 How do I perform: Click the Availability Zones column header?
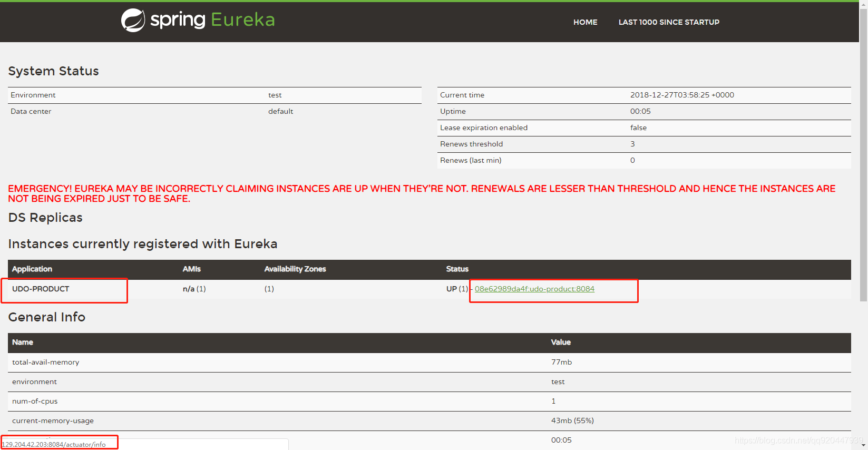[x=295, y=269]
